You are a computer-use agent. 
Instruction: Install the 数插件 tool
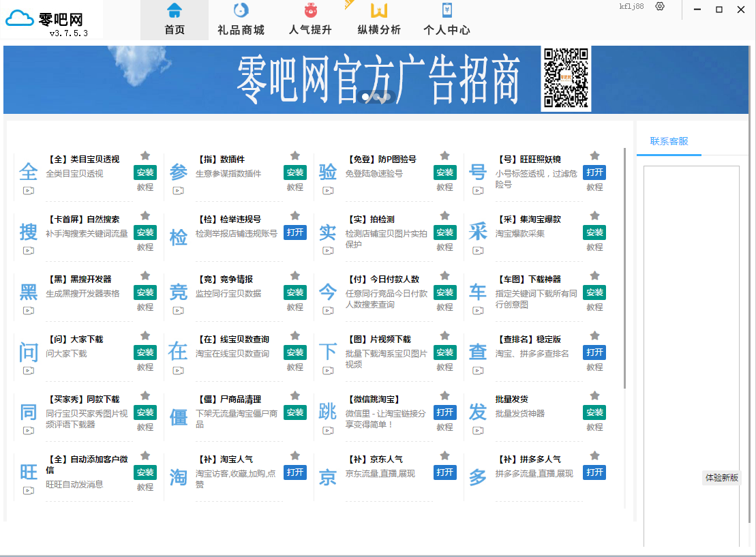tap(295, 172)
